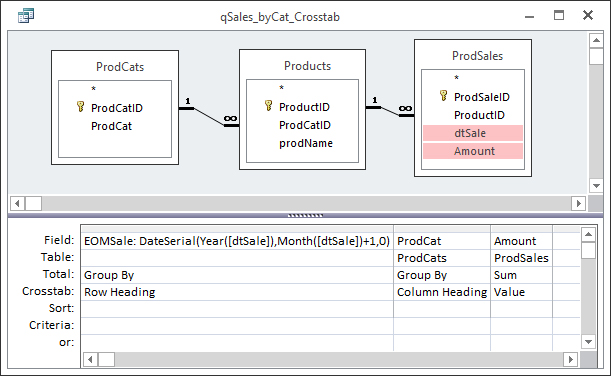Select the ProdCats-to-Products join line

209,117
